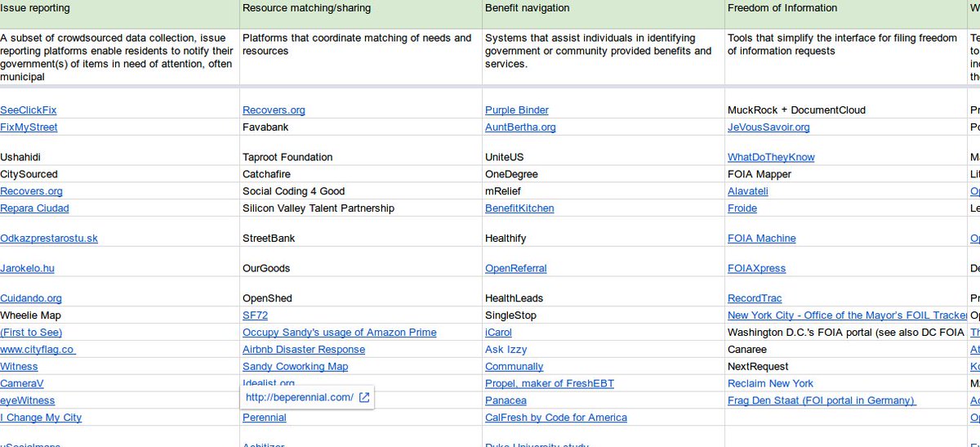Screen dimensions: 980x447
Task: Open New York City Mayor's FOIL Tracker link
Action: click(848, 315)
